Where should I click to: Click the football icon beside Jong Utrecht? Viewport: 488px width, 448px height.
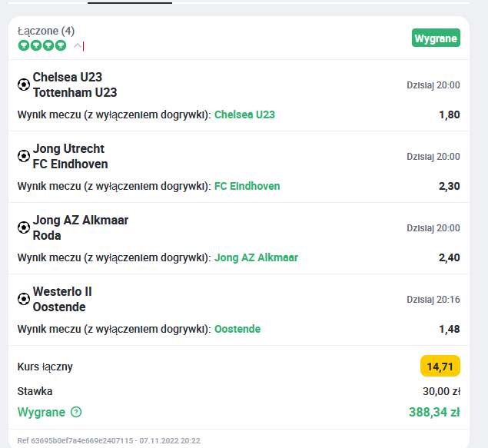pos(24,156)
